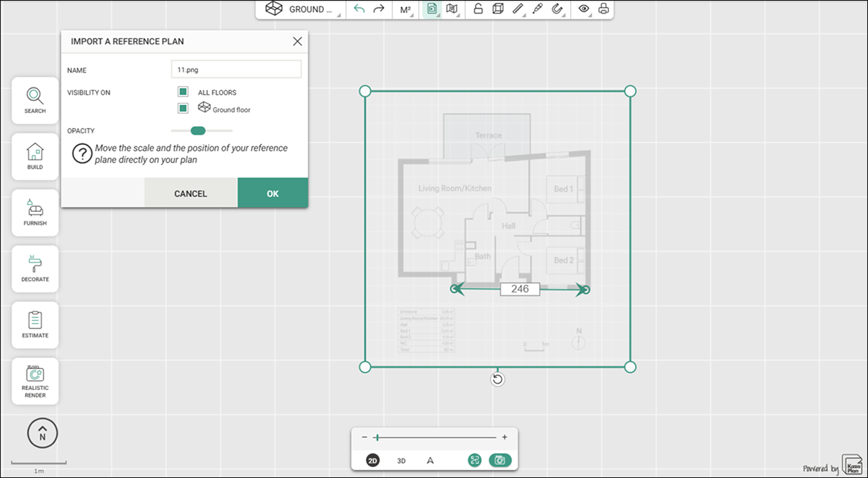Open the DECORATE tools
Screen dimensions: 868x478
tap(35, 269)
